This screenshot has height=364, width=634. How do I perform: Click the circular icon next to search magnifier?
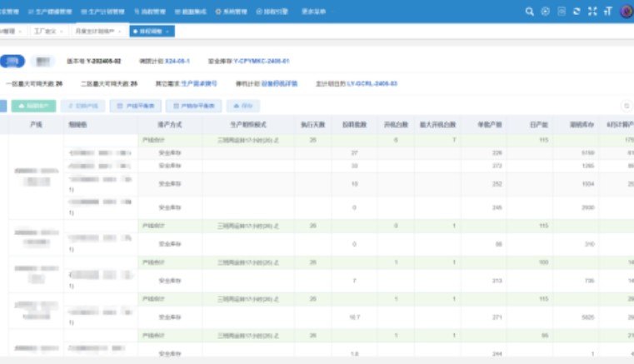(546, 12)
